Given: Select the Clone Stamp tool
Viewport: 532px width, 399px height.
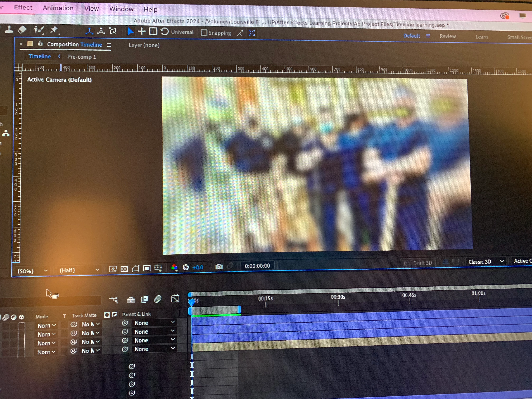Looking at the screenshot, I should pyautogui.click(x=9, y=30).
